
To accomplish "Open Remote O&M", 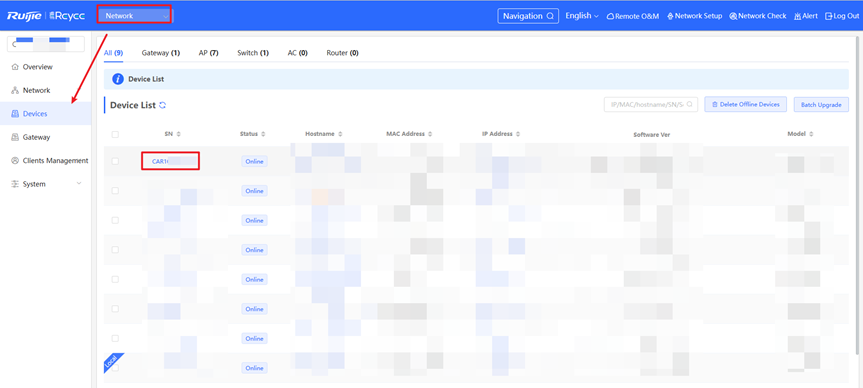I will pyautogui.click(x=632, y=16).
